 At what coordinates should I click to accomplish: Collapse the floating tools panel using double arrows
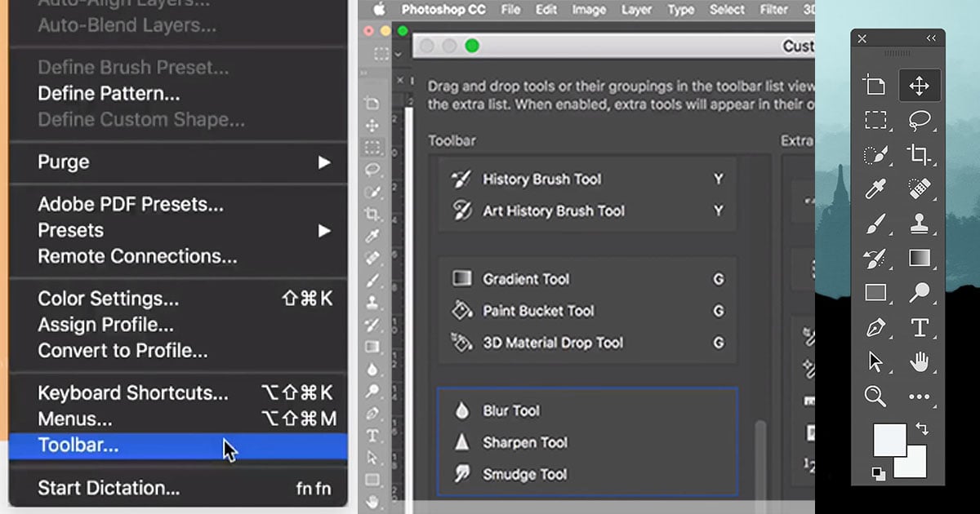[x=931, y=38]
